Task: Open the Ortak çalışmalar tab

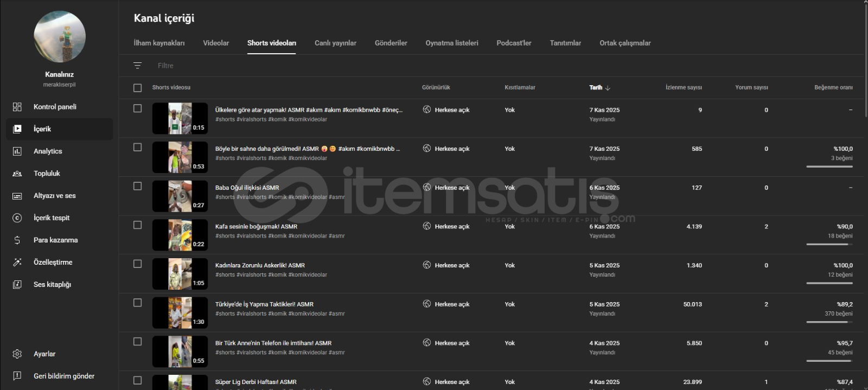Action: (625, 43)
